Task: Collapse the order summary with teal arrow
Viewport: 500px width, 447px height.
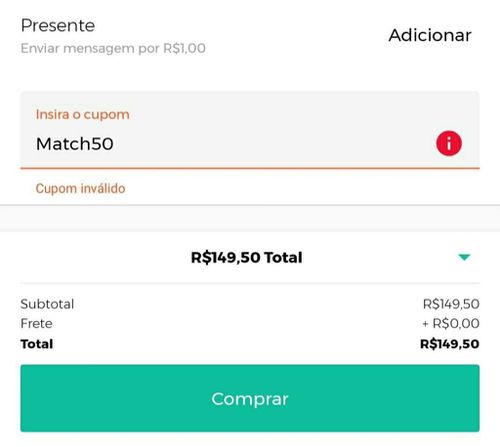Action: pyautogui.click(x=464, y=257)
